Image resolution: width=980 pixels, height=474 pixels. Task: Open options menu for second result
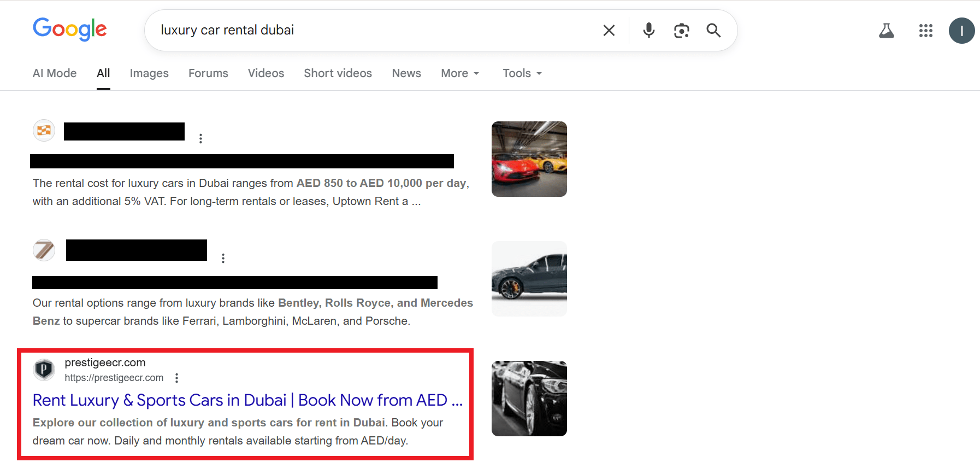[223, 258]
